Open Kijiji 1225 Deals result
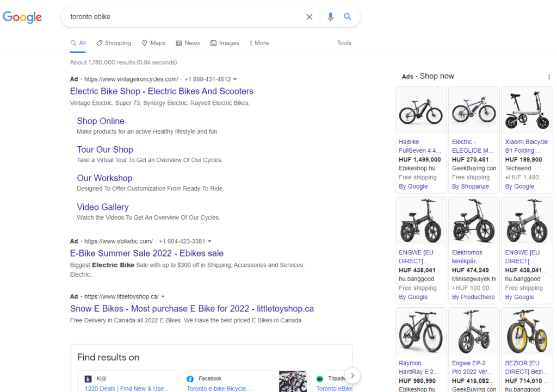The height and width of the screenshot is (392, 557). pos(127,388)
